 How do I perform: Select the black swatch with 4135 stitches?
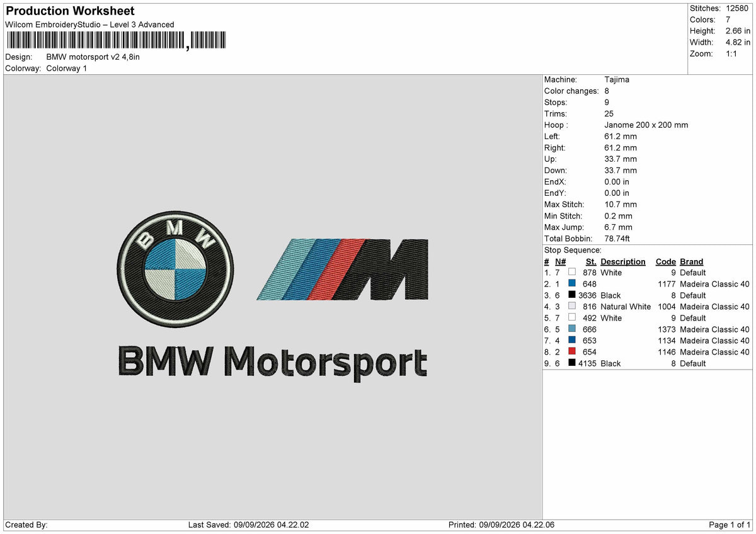572,363
